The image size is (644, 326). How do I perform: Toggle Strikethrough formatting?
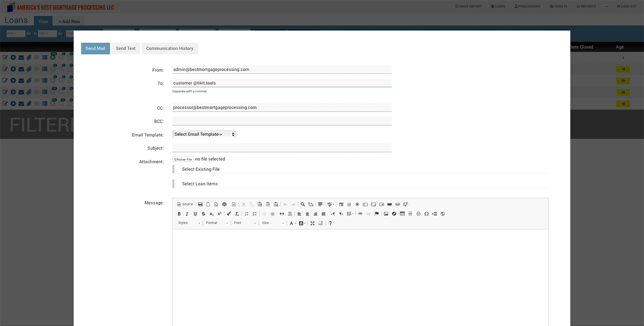pyautogui.click(x=203, y=214)
